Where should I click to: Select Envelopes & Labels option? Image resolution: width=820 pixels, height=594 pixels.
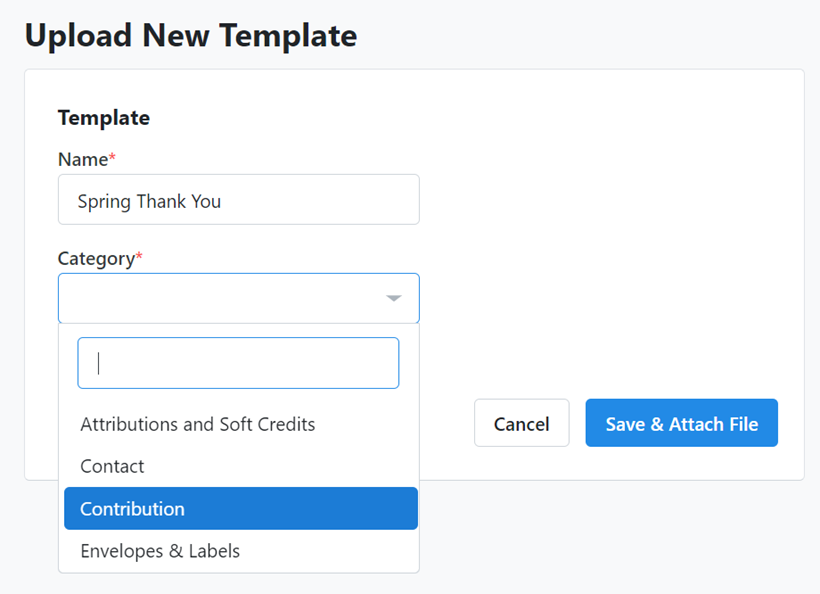[160, 551]
